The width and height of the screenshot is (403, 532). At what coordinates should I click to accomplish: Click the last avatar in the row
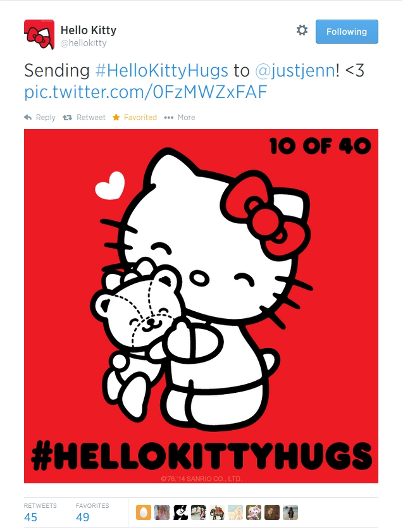290,512
